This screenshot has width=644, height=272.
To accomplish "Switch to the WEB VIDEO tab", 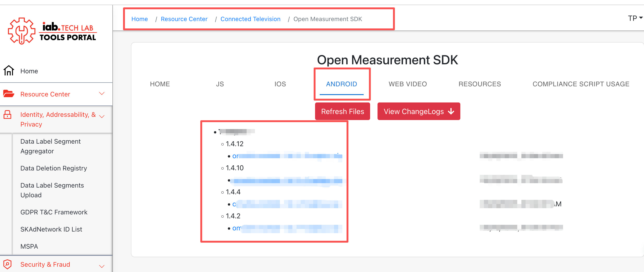I will point(408,84).
